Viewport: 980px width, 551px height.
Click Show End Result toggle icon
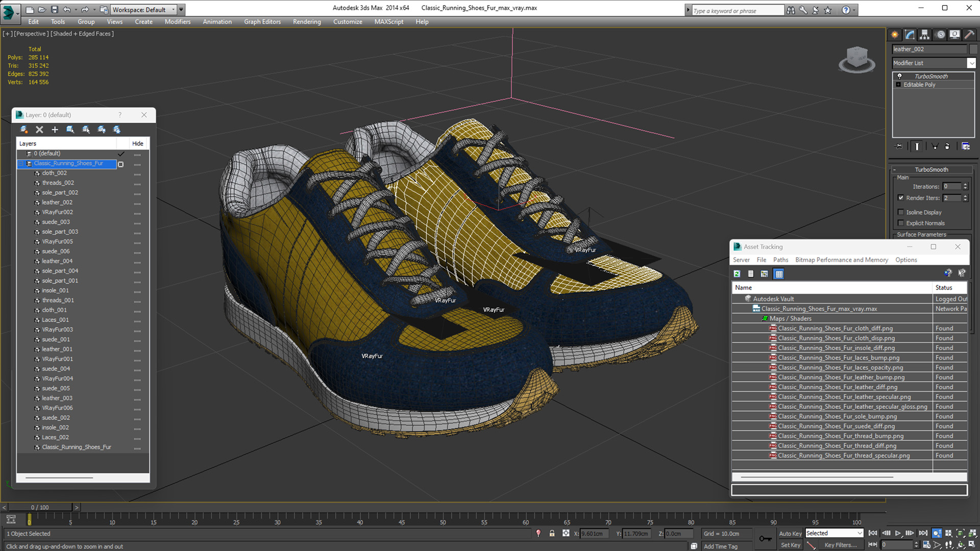pos(917,146)
